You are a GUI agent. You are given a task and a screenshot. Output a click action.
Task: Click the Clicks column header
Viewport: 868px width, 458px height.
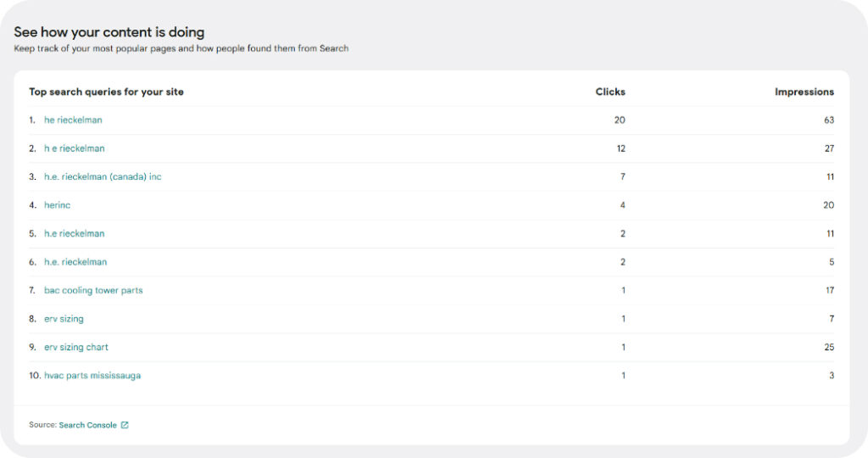pos(610,92)
